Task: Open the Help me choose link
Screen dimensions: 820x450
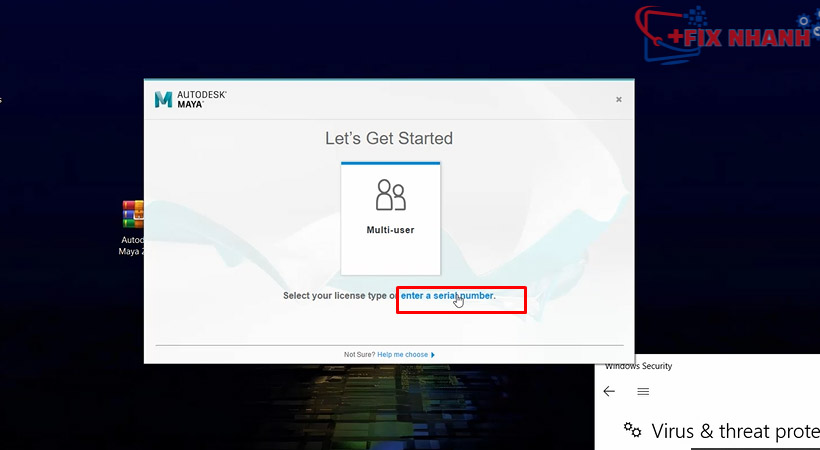Action: click(x=402, y=354)
